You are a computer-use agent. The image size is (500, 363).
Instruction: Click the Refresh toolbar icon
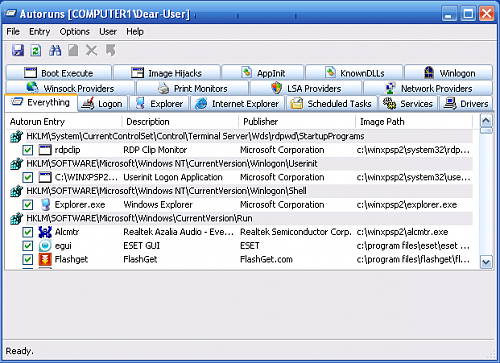click(36, 50)
